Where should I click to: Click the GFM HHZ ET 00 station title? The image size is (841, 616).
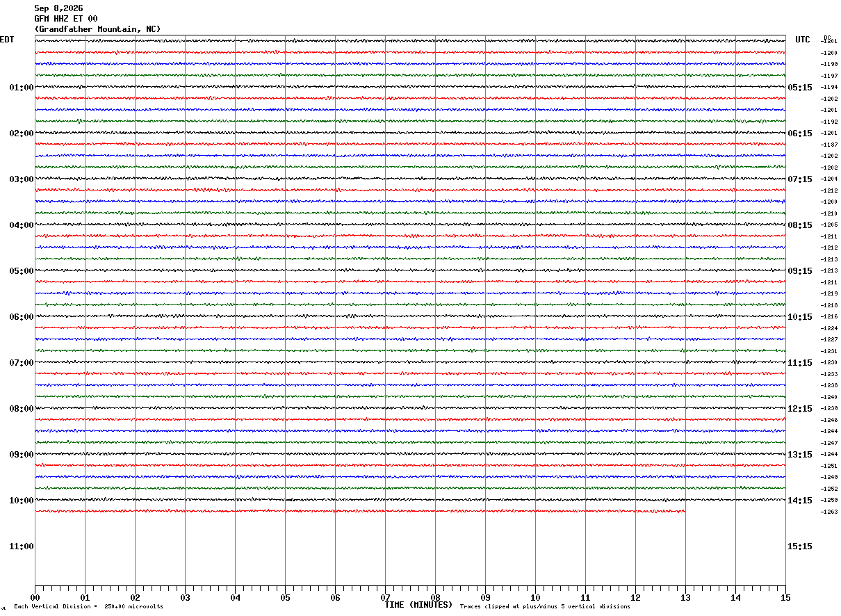tap(66, 19)
